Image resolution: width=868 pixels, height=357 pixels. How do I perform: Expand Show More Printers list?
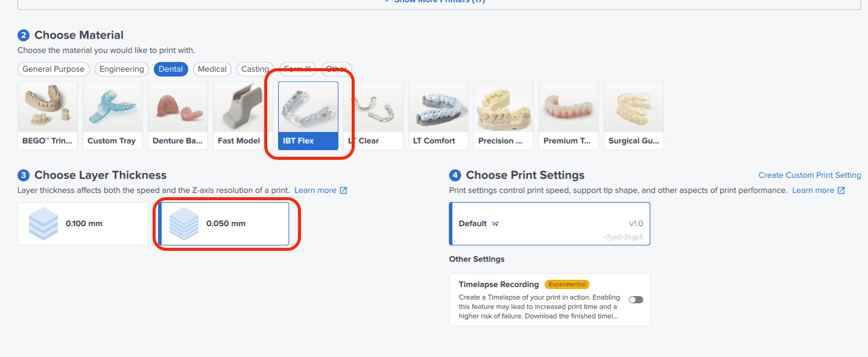pos(434,1)
